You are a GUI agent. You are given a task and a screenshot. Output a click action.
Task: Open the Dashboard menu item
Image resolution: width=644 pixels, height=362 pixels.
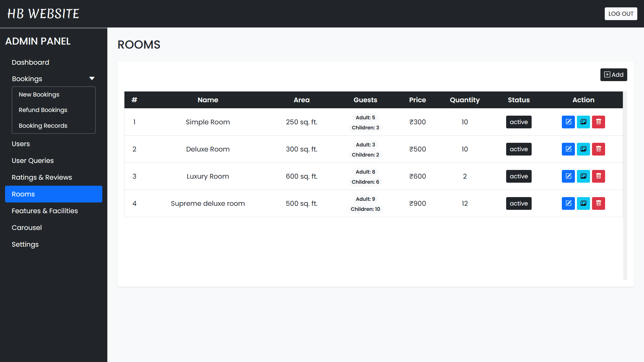click(30, 62)
